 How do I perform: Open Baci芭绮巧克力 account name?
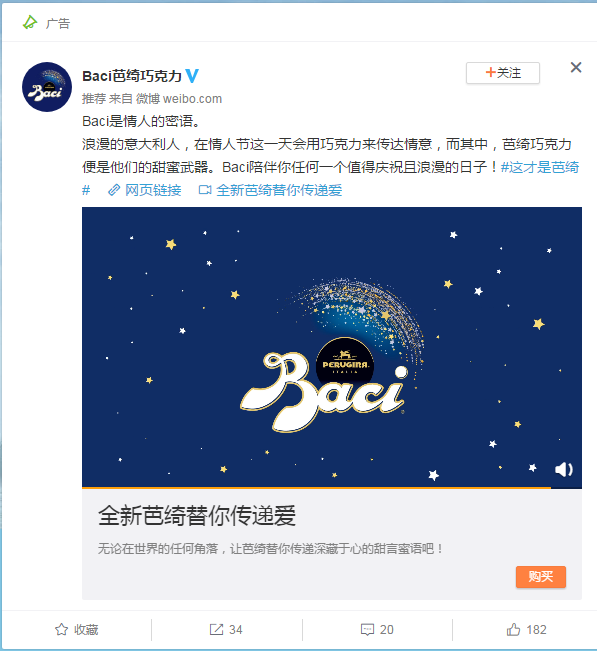point(132,76)
